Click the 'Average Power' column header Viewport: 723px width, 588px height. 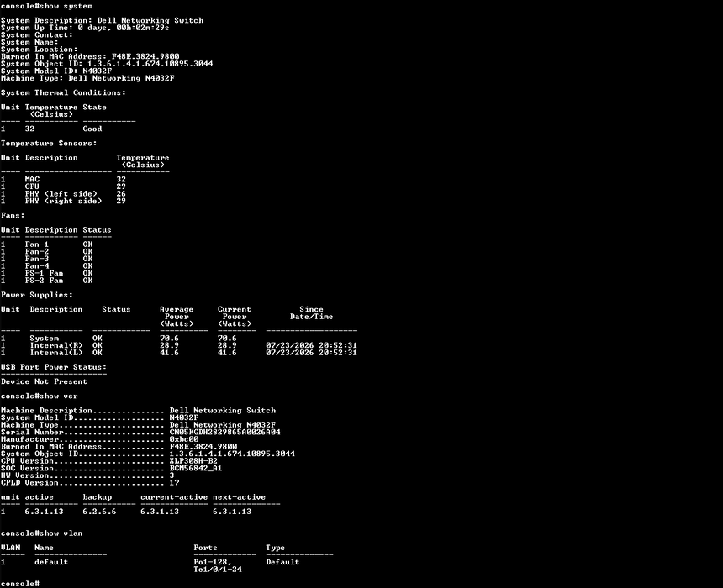tap(177, 317)
